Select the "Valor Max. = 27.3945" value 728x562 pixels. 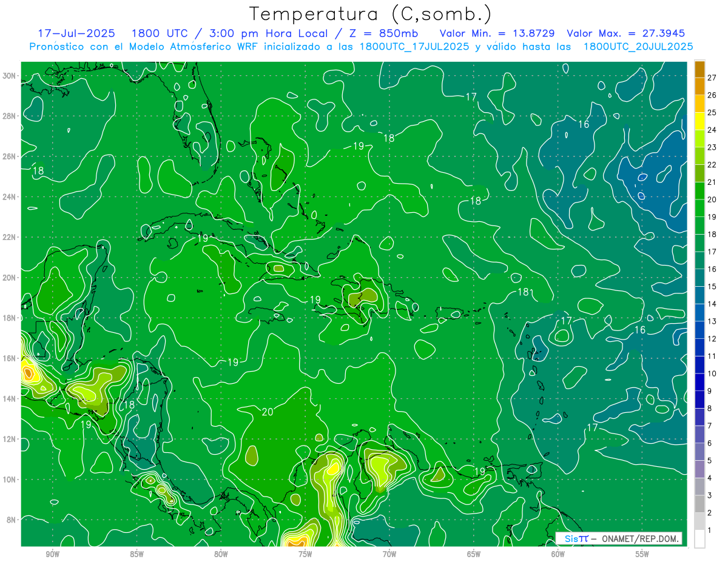[625, 33]
